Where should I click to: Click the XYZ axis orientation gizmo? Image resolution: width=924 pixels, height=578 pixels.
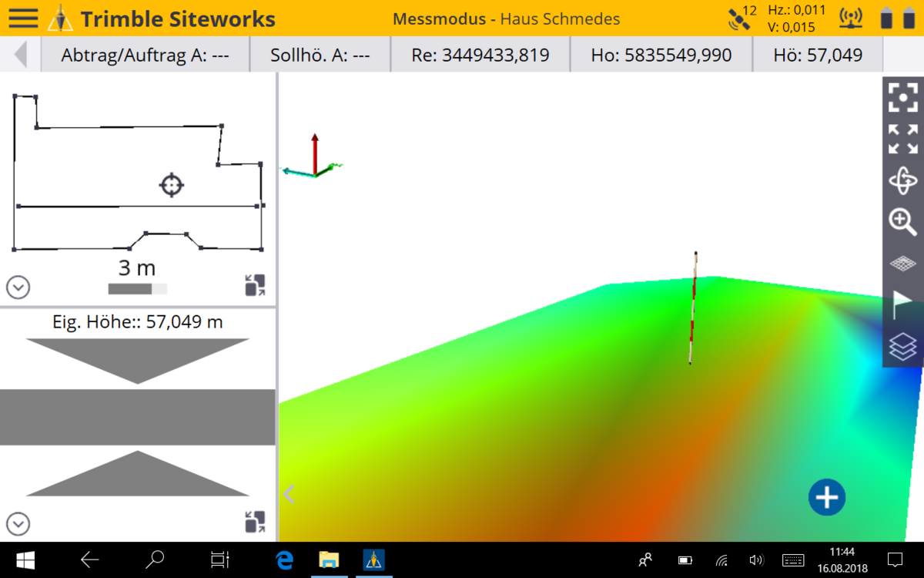[313, 156]
